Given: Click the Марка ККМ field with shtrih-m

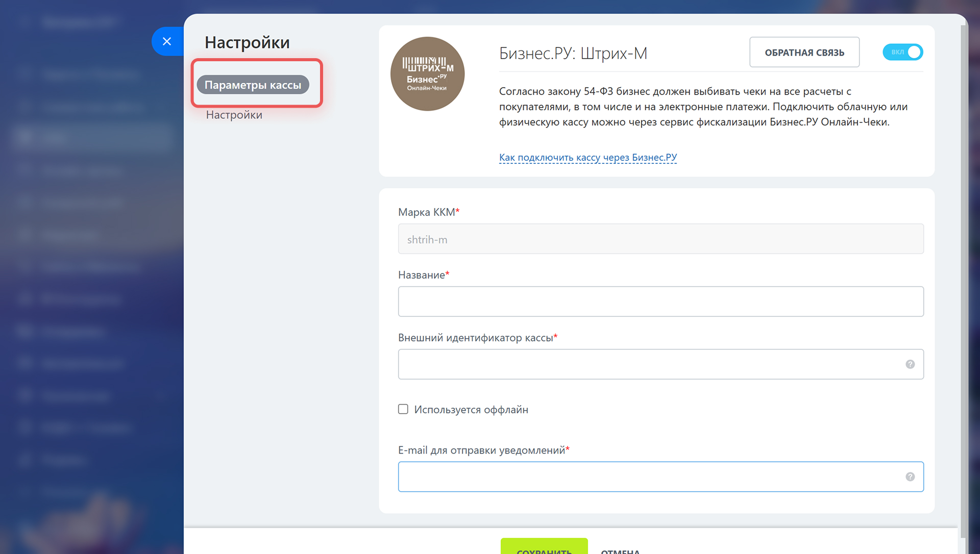Looking at the screenshot, I should 660,239.
